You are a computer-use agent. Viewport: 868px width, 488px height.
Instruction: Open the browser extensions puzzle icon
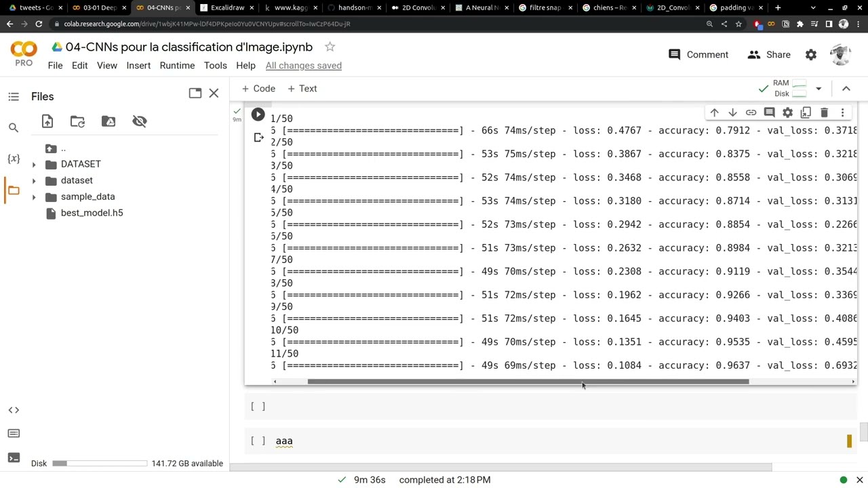click(x=800, y=24)
